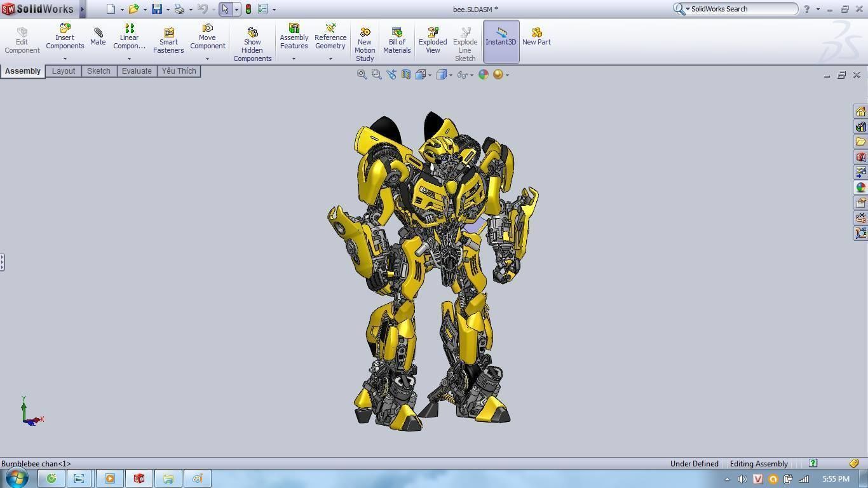Insert a Bill of Materials

(397, 41)
